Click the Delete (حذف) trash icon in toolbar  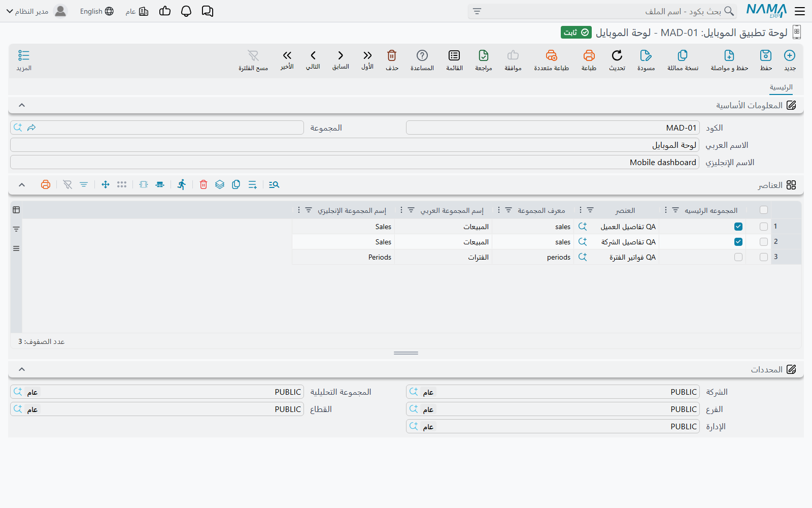pyautogui.click(x=392, y=55)
